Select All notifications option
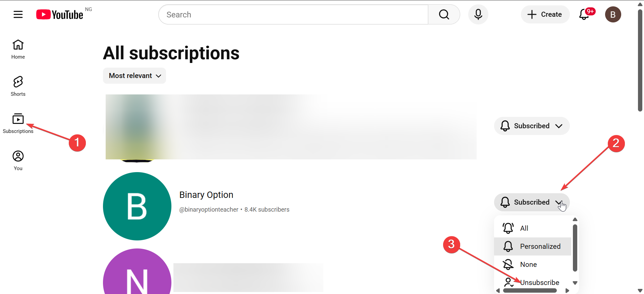This screenshot has width=644, height=294. click(x=533, y=228)
